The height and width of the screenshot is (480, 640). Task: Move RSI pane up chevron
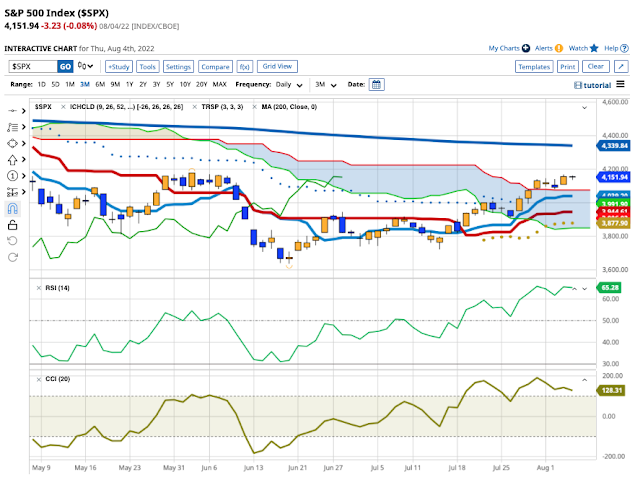pyautogui.click(x=574, y=289)
